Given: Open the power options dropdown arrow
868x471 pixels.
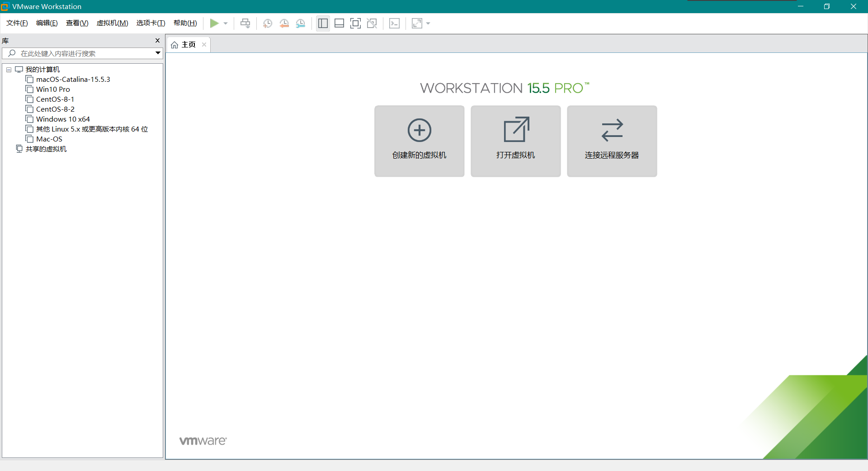Looking at the screenshot, I should [226, 24].
